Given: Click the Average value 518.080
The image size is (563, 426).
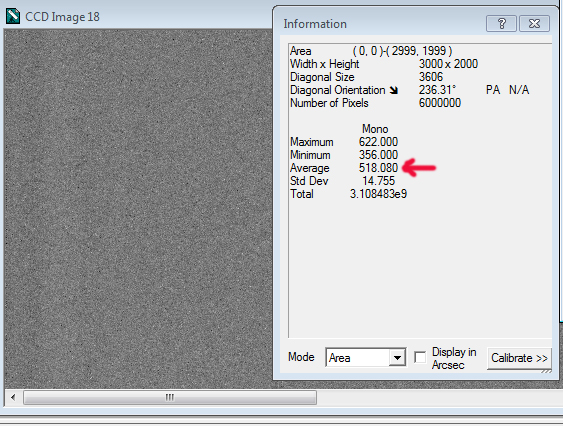Looking at the screenshot, I should tap(378, 168).
